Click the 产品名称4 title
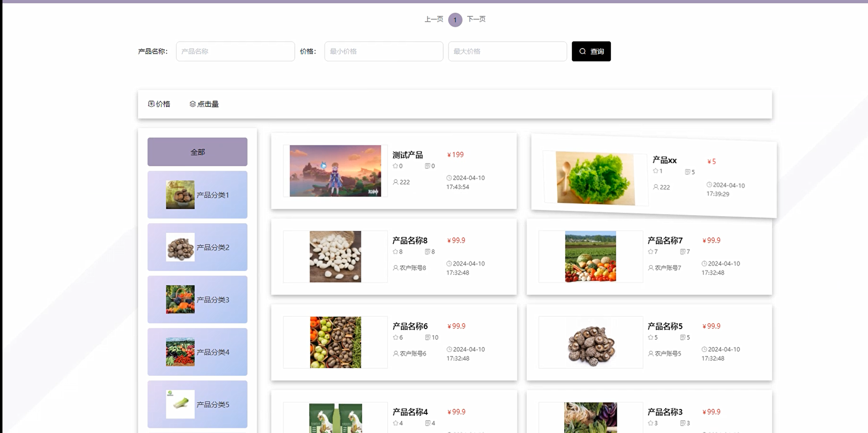 (x=410, y=412)
